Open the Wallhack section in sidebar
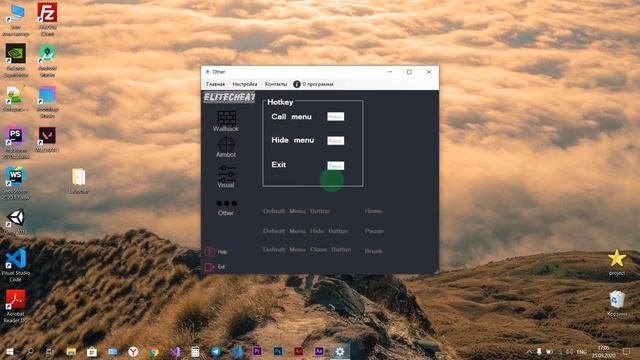 (226, 121)
